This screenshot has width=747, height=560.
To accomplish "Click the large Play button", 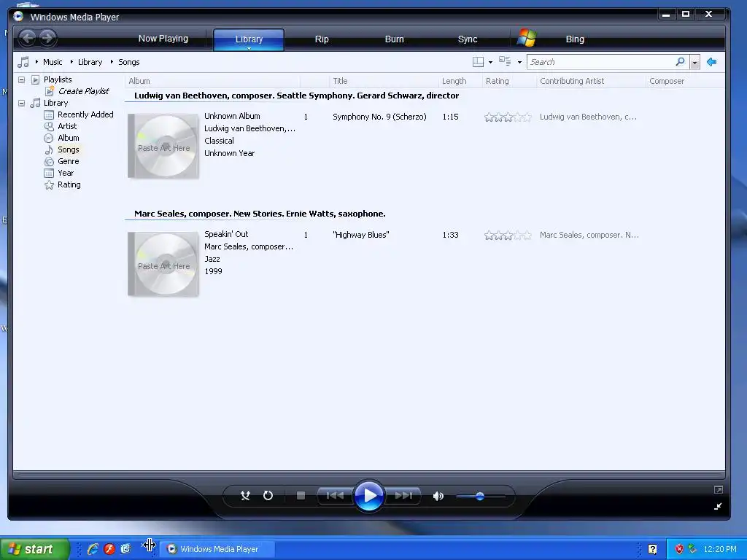I will (x=369, y=496).
